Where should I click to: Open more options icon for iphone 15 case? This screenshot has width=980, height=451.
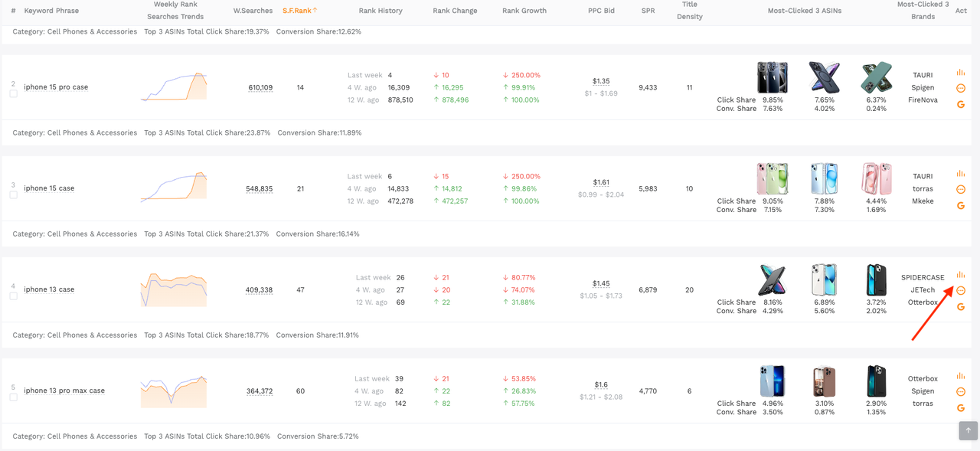961,189
